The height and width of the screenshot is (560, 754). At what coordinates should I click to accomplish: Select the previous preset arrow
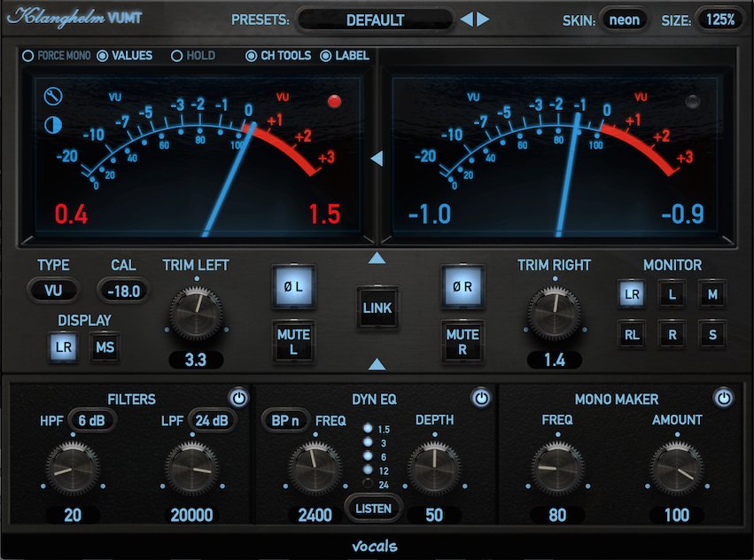[x=466, y=19]
